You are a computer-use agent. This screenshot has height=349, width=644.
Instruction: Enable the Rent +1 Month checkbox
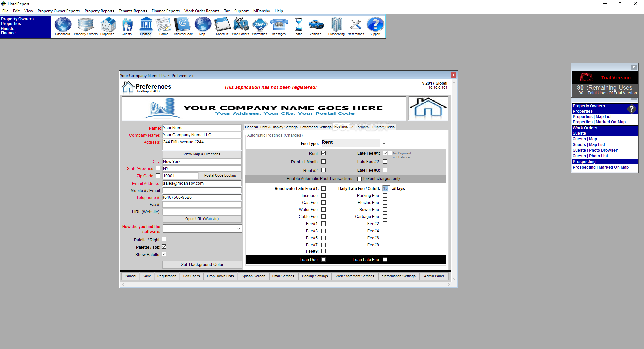coord(324,162)
